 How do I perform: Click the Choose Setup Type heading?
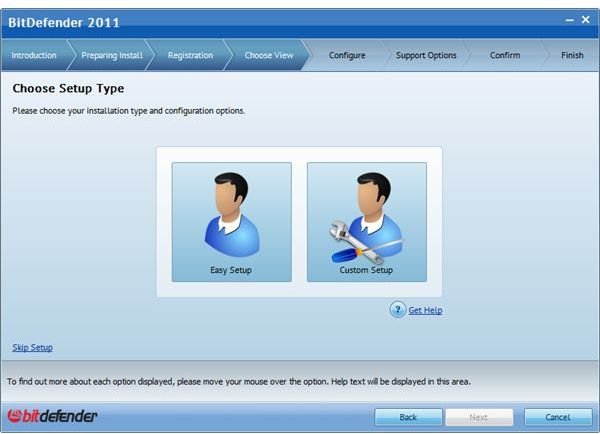(x=68, y=88)
